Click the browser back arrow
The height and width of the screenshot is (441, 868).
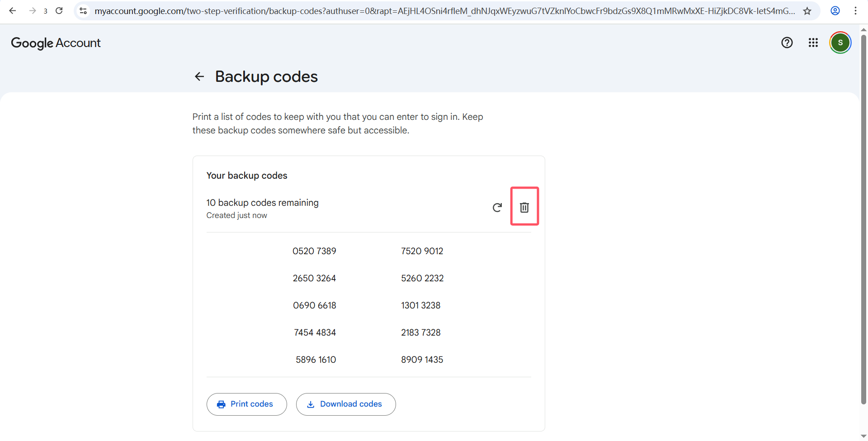13,11
